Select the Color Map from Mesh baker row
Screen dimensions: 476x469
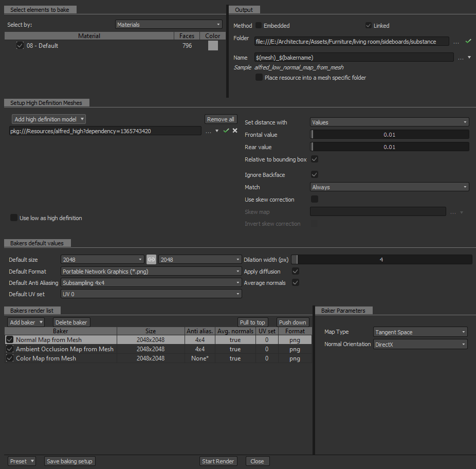158,358
